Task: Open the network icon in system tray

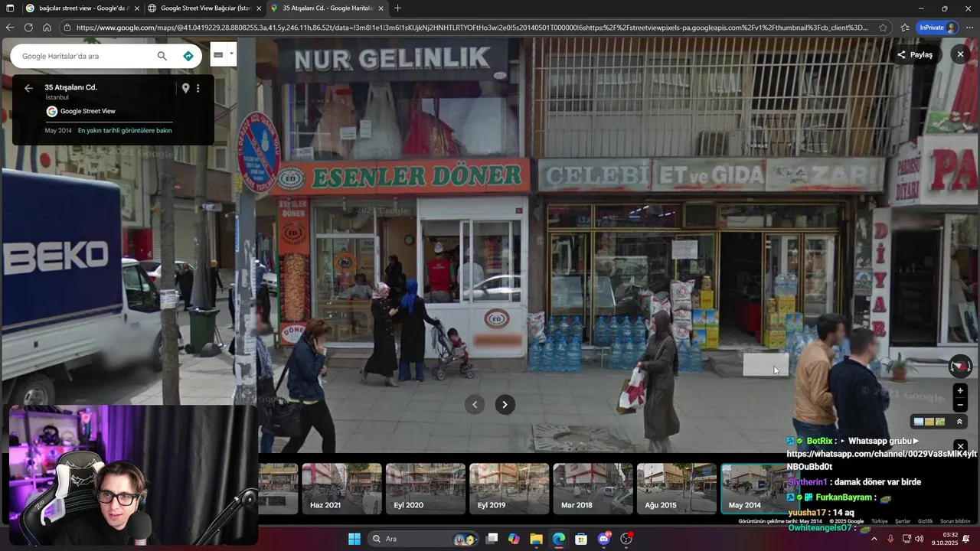Action: (906, 539)
